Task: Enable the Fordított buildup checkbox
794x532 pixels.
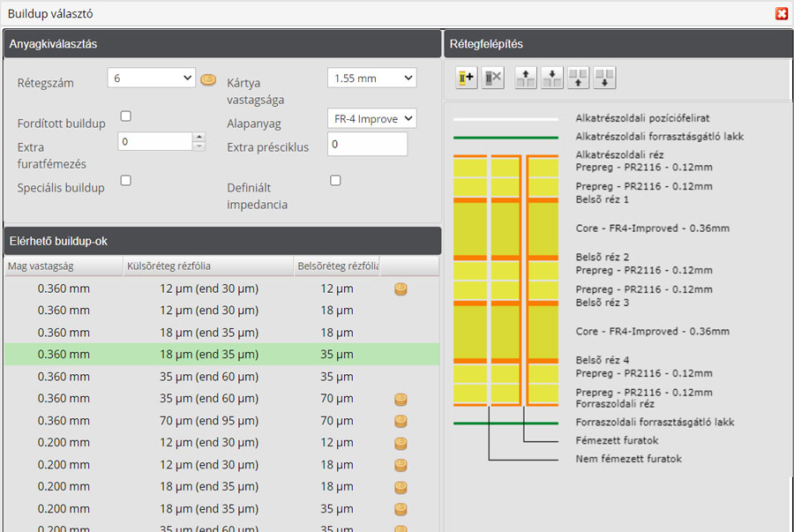Action: point(125,116)
